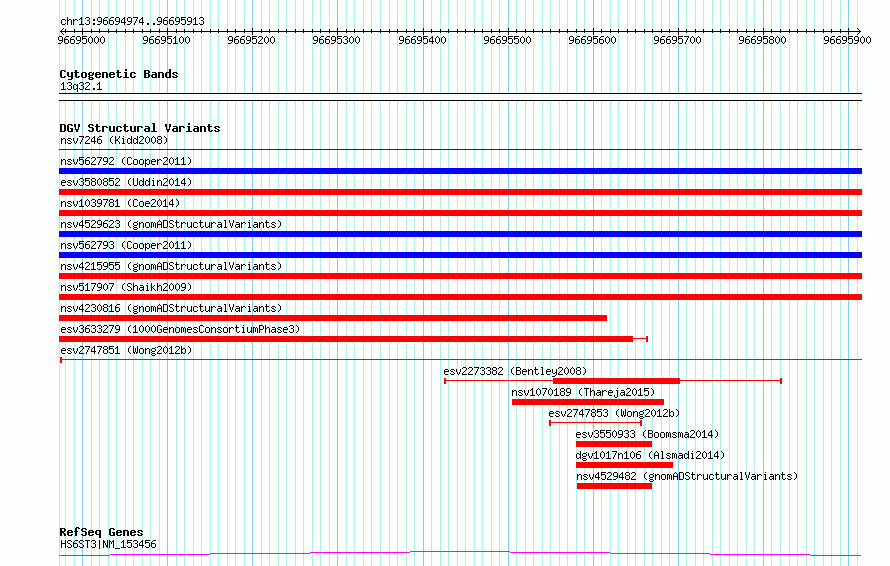The width and height of the screenshot is (890, 566).
Task: Click thin red line under esv2747853
Action: point(595,423)
